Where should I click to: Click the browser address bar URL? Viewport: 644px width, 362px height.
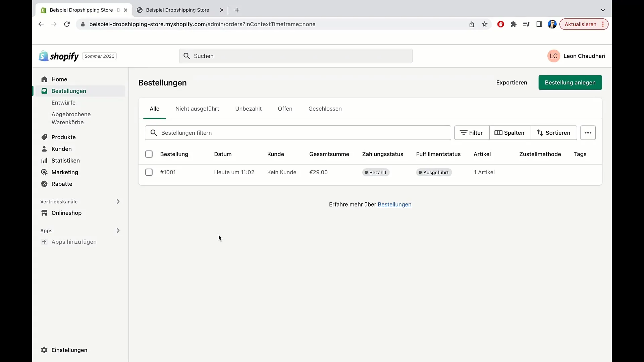202,24
